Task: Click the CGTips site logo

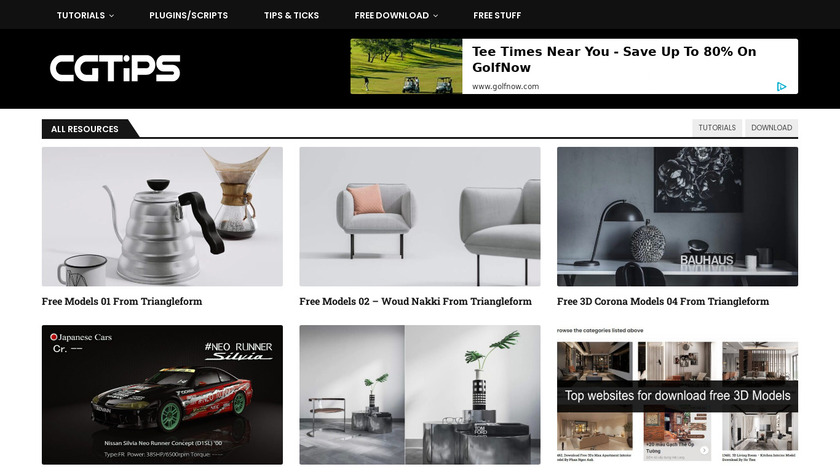Action: coord(115,68)
